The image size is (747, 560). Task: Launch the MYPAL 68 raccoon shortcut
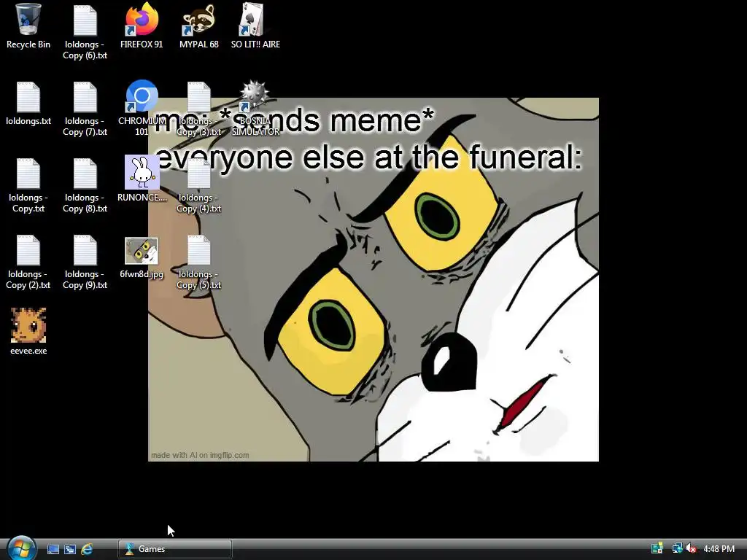(198, 26)
